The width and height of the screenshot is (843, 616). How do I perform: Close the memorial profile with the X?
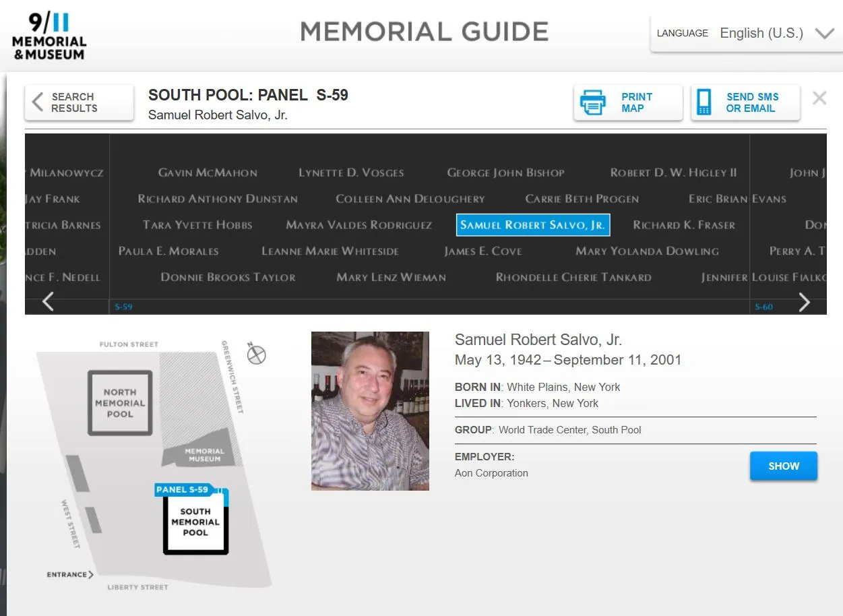819,98
